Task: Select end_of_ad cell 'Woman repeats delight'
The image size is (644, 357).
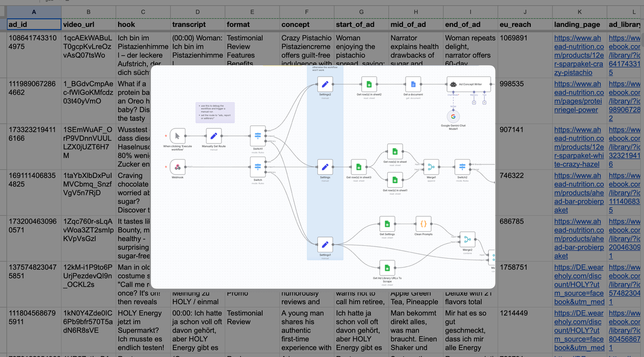Action: coord(470,49)
